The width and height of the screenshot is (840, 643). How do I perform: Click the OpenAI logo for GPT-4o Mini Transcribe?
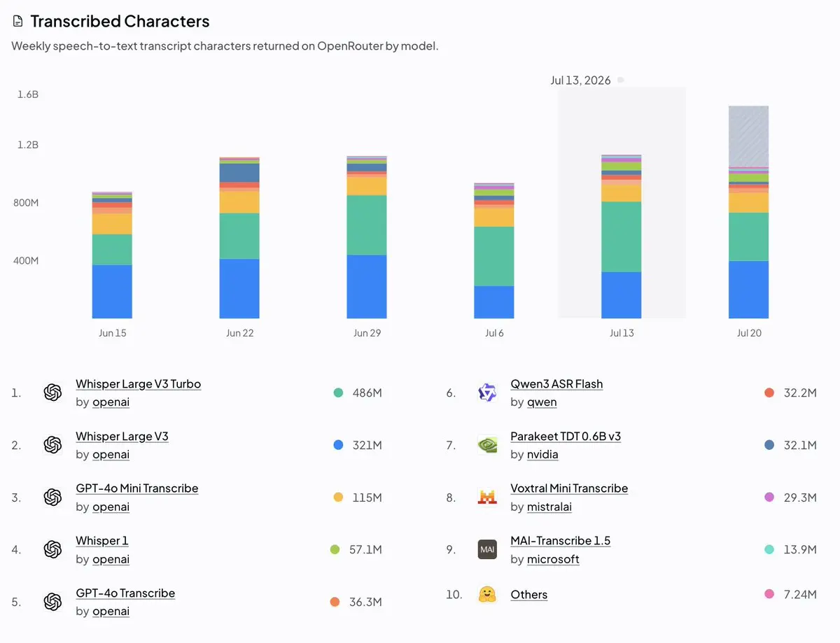click(52, 497)
